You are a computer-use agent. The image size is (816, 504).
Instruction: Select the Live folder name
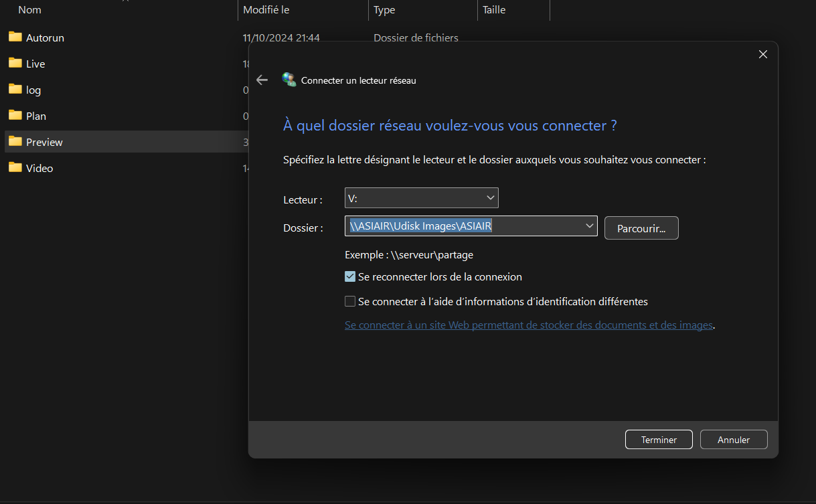pyautogui.click(x=35, y=64)
